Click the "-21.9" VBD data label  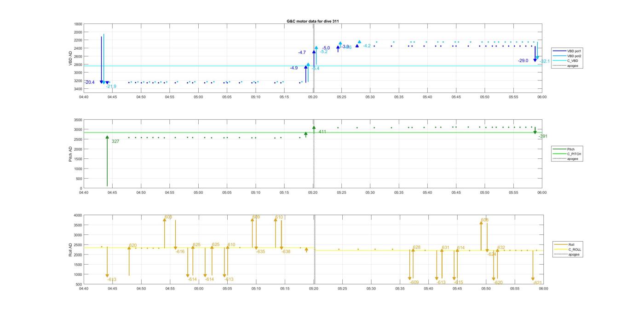[x=111, y=87]
